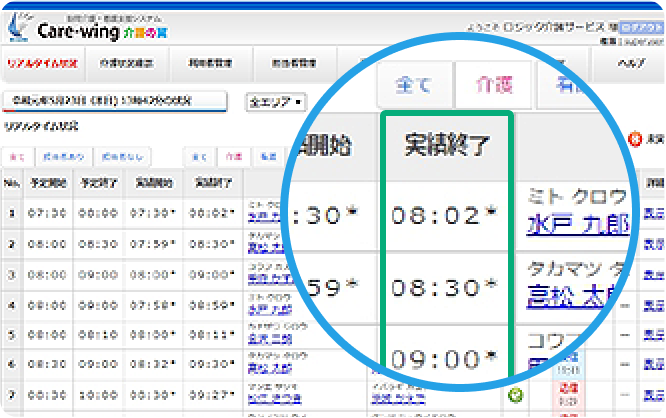Select the pink 全て filter tab above the No. column

coord(17,157)
